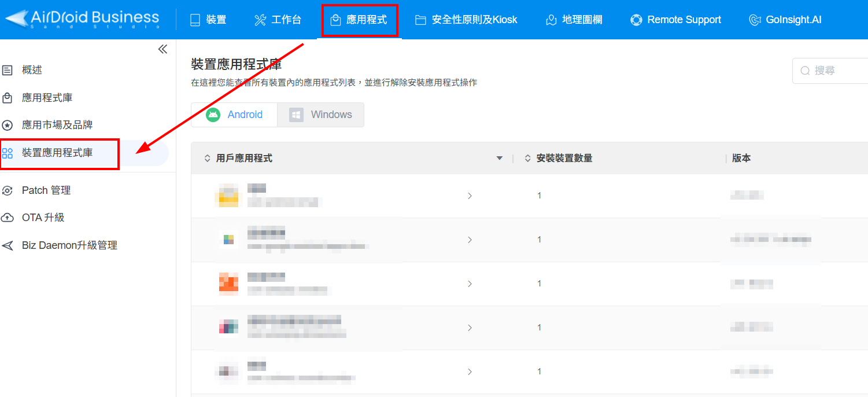Image resolution: width=868 pixels, height=397 pixels.
Task: Click the 應用程式庫 bag icon
Action: 8,98
